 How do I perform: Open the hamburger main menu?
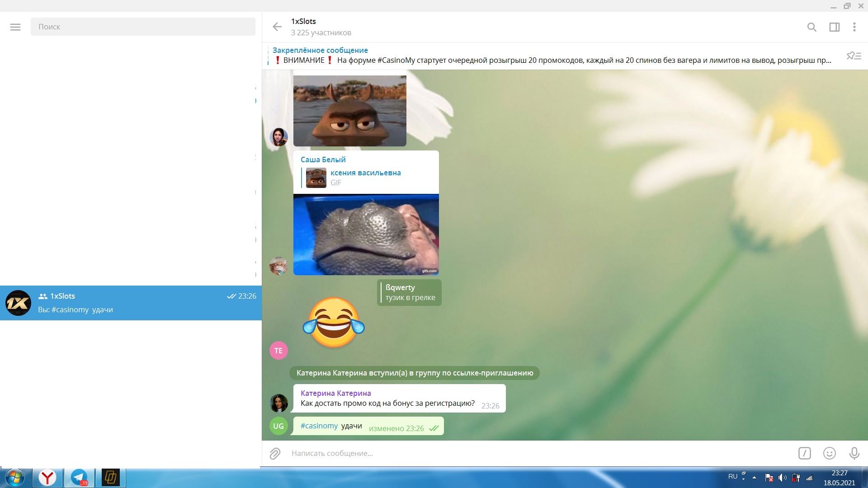(x=15, y=27)
